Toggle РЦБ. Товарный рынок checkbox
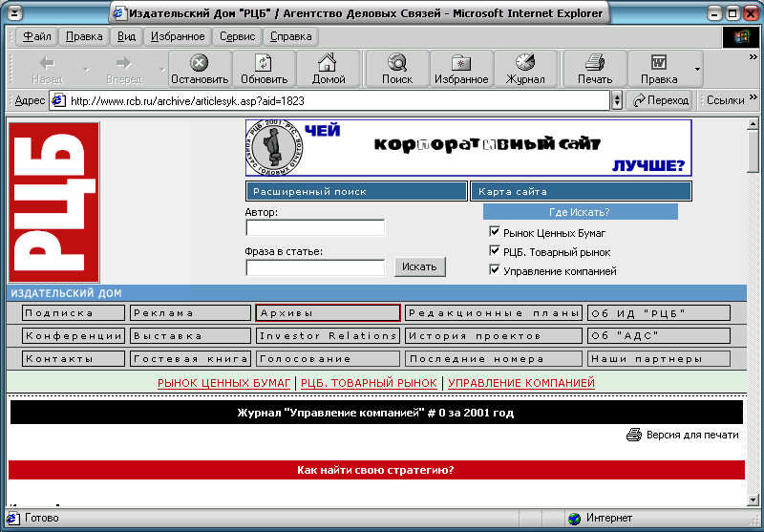 pos(495,251)
